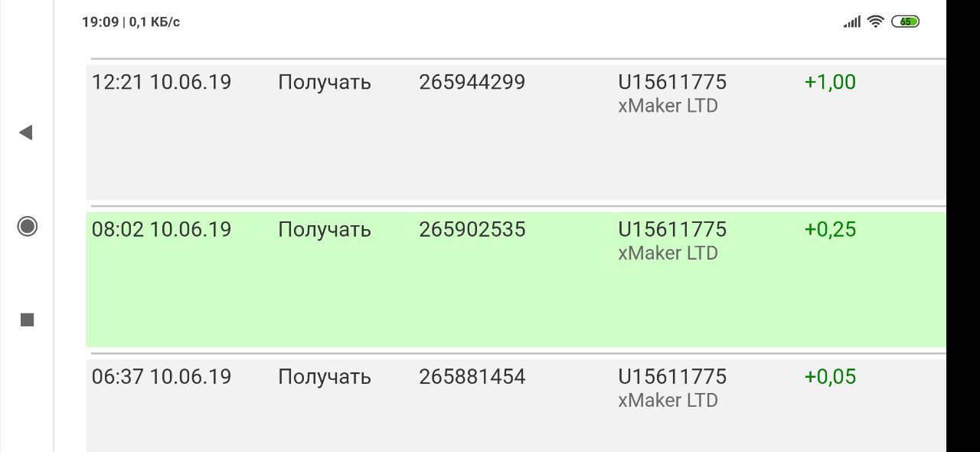The height and width of the screenshot is (452, 980).
Task: Tap the +0,25 amount in green row
Action: pos(830,229)
